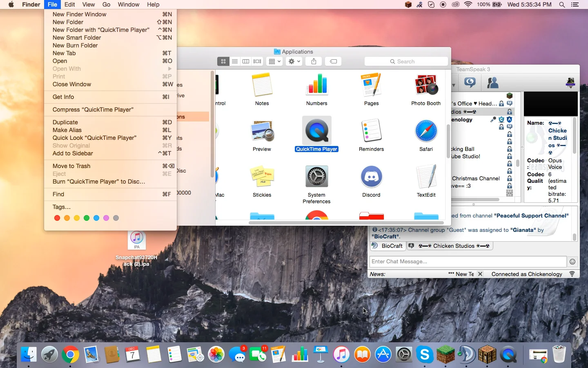Choose Get Info from the File menu

click(x=110, y=97)
